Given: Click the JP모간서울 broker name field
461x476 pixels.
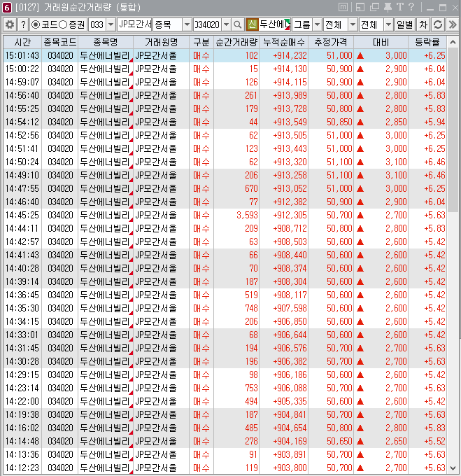Looking at the screenshot, I should click(x=134, y=24).
